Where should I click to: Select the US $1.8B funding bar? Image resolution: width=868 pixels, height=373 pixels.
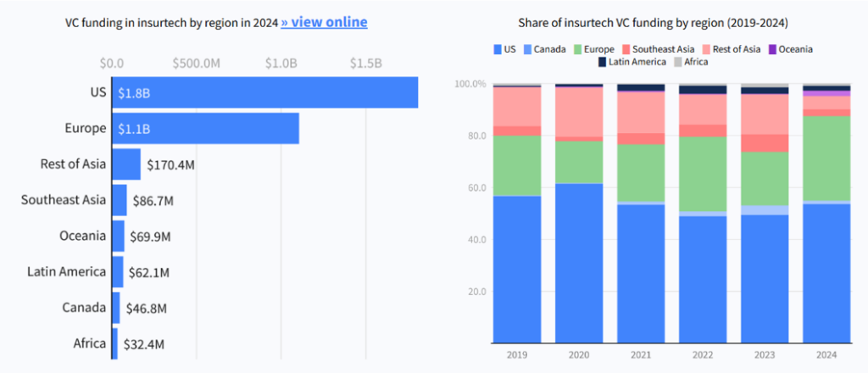264,92
